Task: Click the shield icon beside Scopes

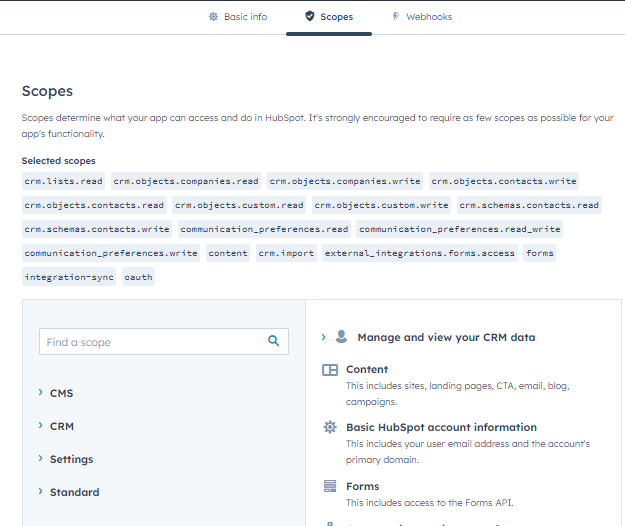Action: (x=310, y=16)
